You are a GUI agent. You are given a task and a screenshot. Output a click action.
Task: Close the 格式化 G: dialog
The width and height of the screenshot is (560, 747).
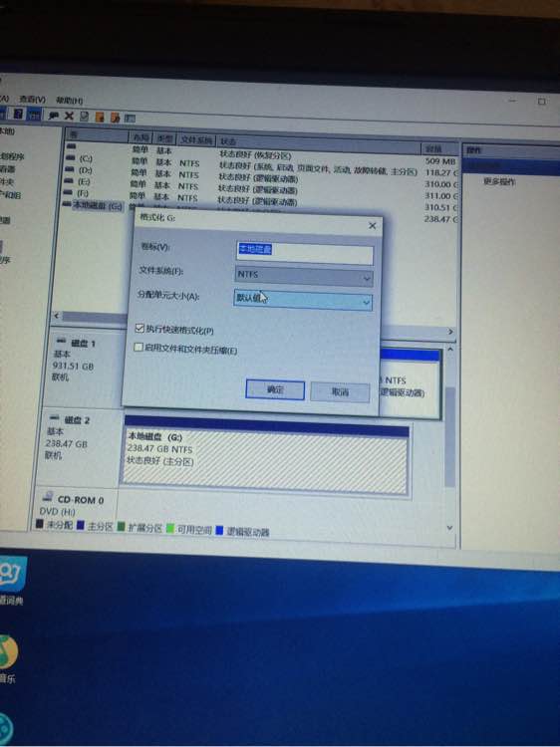click(373, 225)
